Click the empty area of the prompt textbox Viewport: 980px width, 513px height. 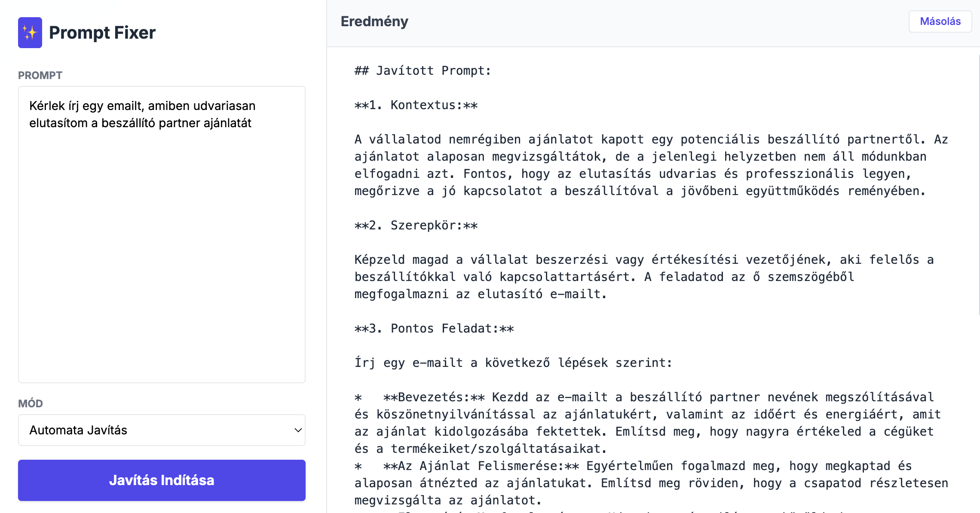pyautogui.click(x=162, y=258)
